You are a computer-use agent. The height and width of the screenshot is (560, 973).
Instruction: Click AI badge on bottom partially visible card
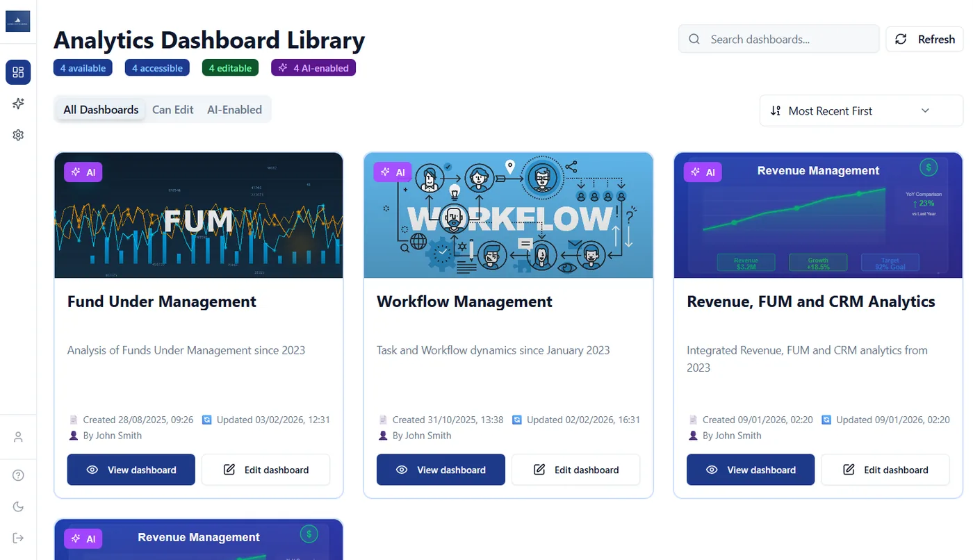[x=83, y=538]
